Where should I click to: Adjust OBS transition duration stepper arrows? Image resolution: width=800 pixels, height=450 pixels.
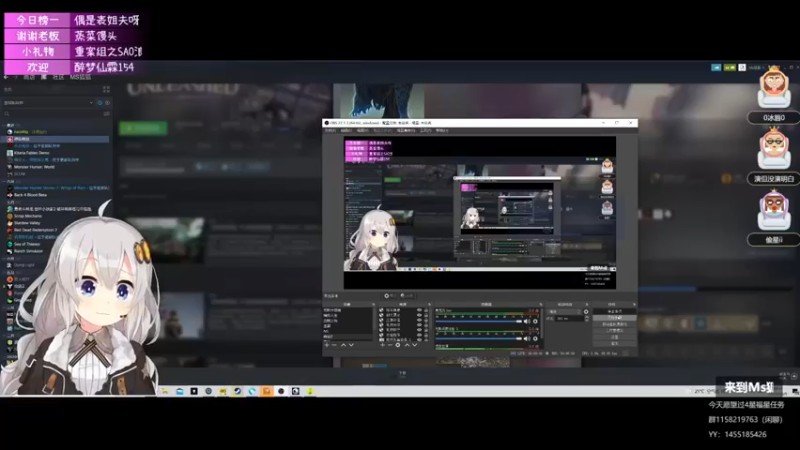tap(587, 318)
